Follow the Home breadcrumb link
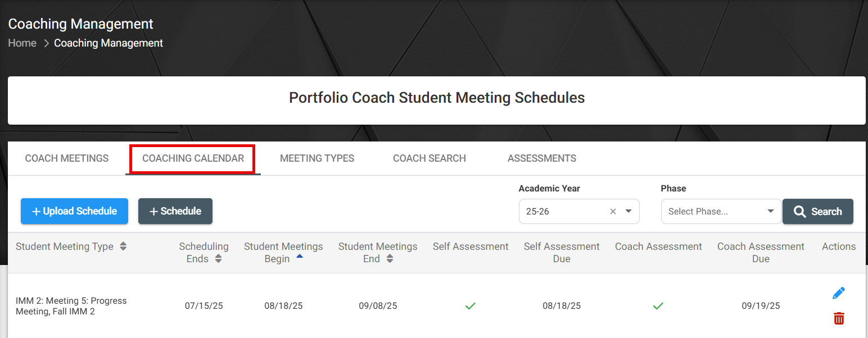 (22, 43)
